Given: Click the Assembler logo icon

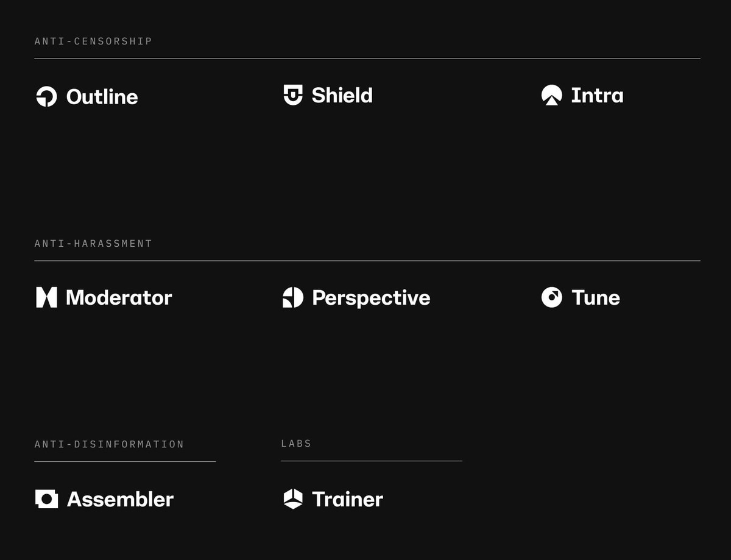Looking at the screenshot, I should point(46,499).
